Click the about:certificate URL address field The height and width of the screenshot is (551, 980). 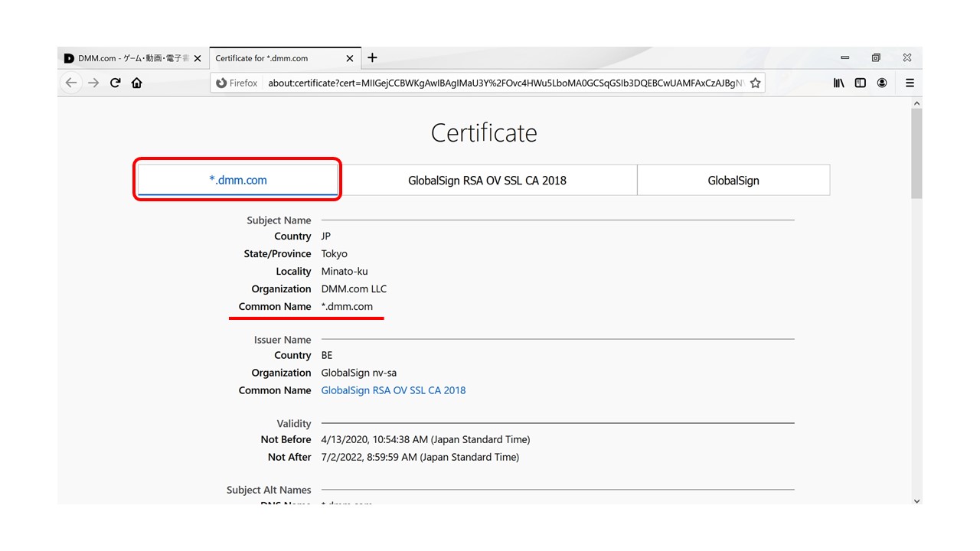[505, 83]
